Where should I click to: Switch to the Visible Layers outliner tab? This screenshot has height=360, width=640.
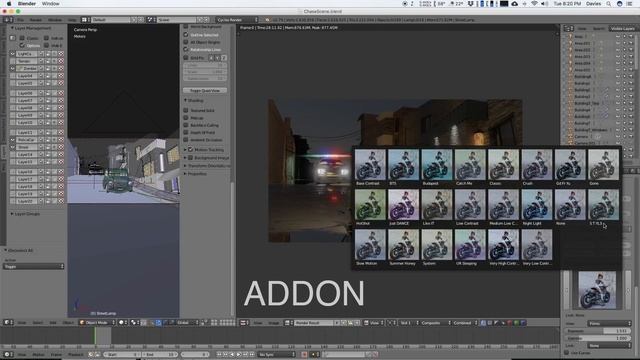point(622,29)
